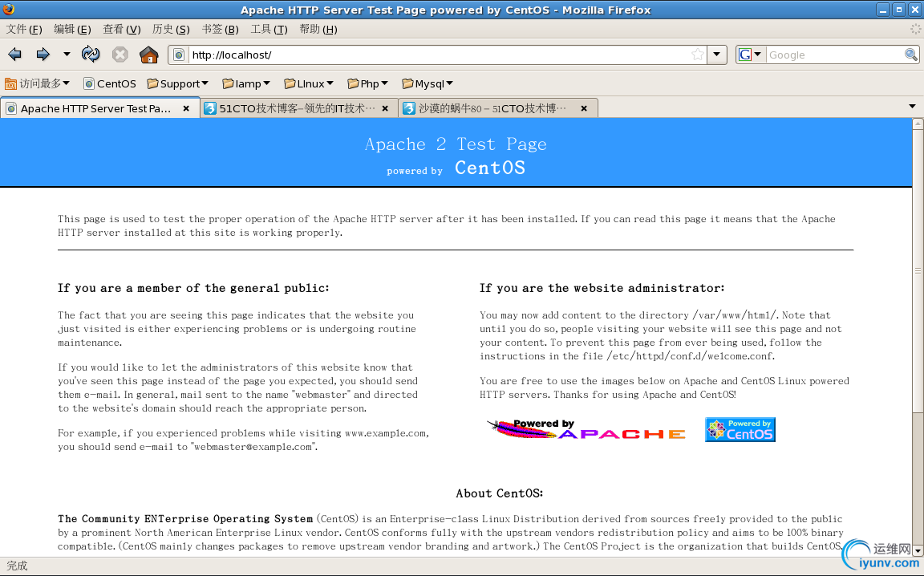The width and height of the screenshot is (924, 576).
Task: Click 'The Community ENTerprise Operating System' bold text
Action: [185, 519]
